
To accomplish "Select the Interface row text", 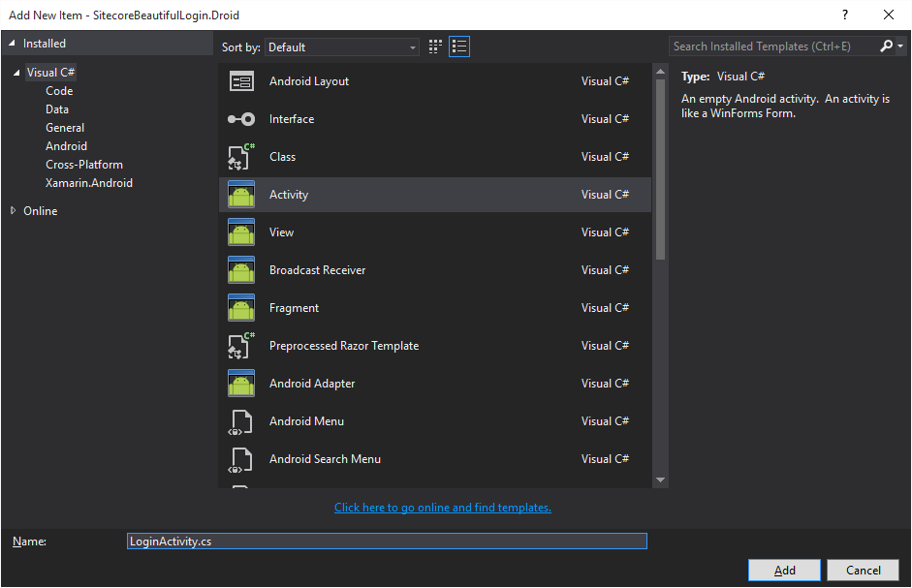I will tap(292, 119).
